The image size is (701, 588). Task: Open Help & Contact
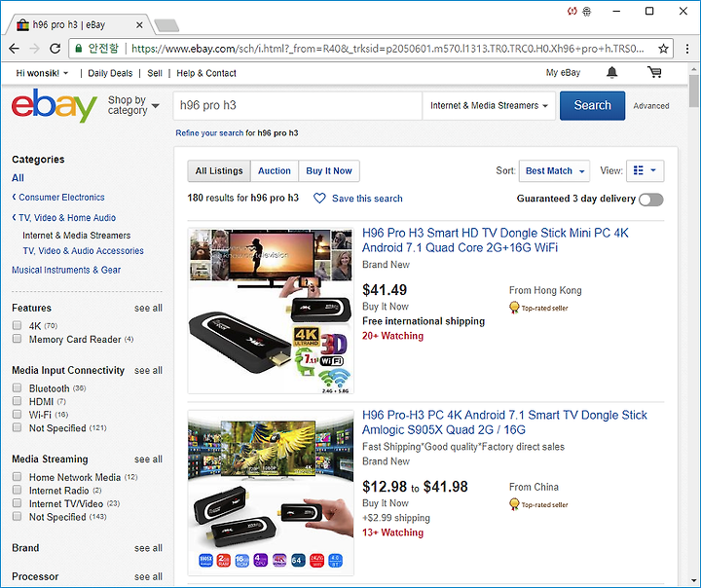click(x=206, y=73)
